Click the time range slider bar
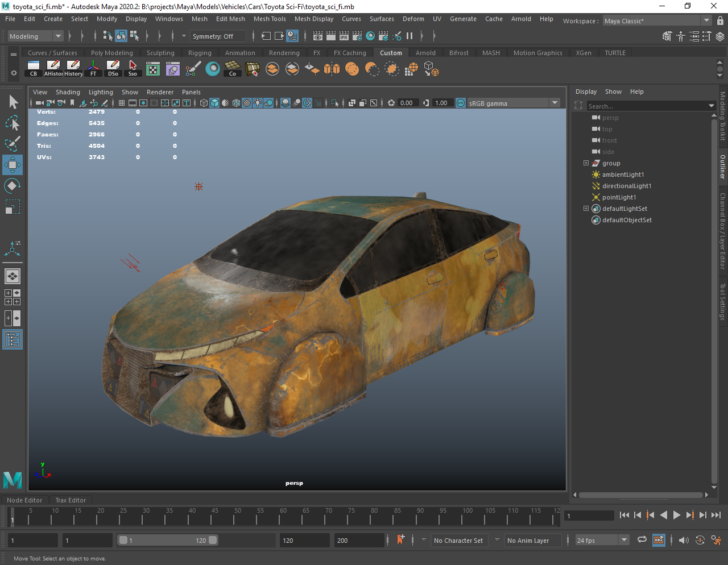This screenshot has width=728, height=565. click(168, 541)
